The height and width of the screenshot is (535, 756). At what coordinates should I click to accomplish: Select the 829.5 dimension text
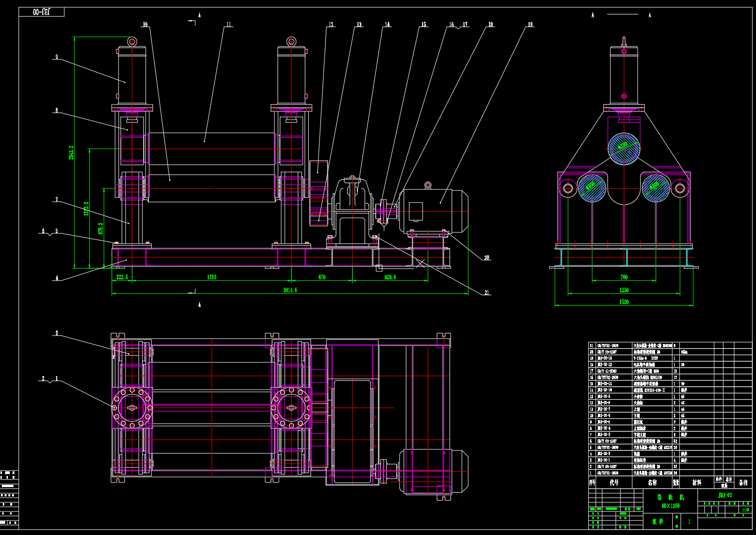coord(390,277)
